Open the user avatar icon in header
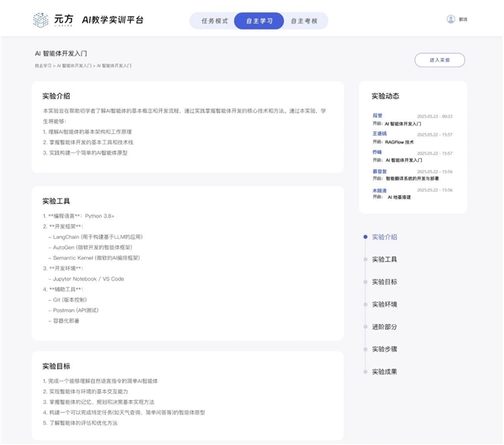Viewport: 504px width, 445px height. (450, 19)
